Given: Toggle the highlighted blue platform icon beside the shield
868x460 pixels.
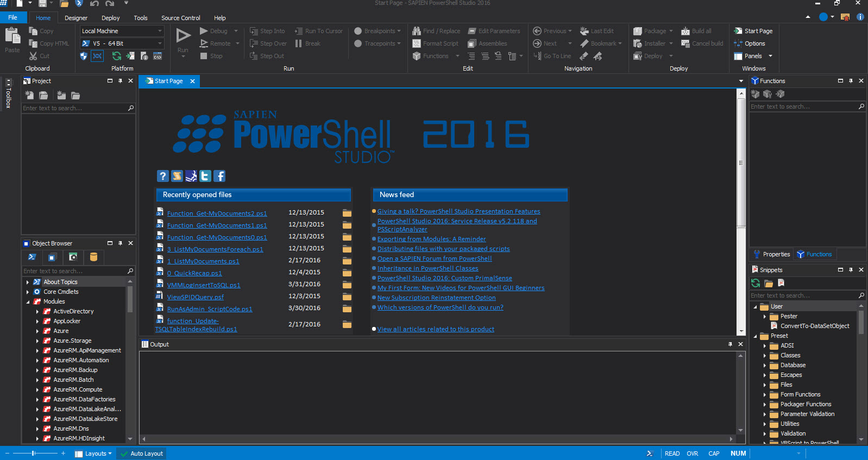Looking at the screenshot, I should [97, 56].
